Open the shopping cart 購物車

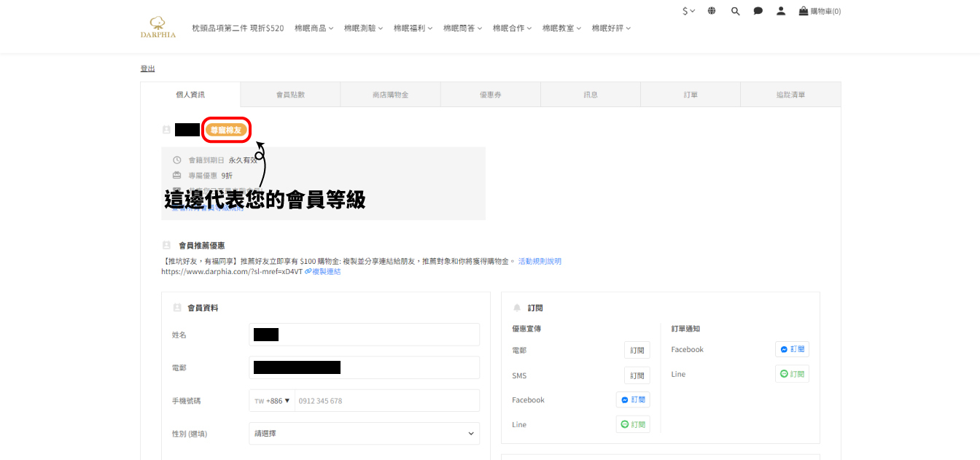[x=820, y=11]
